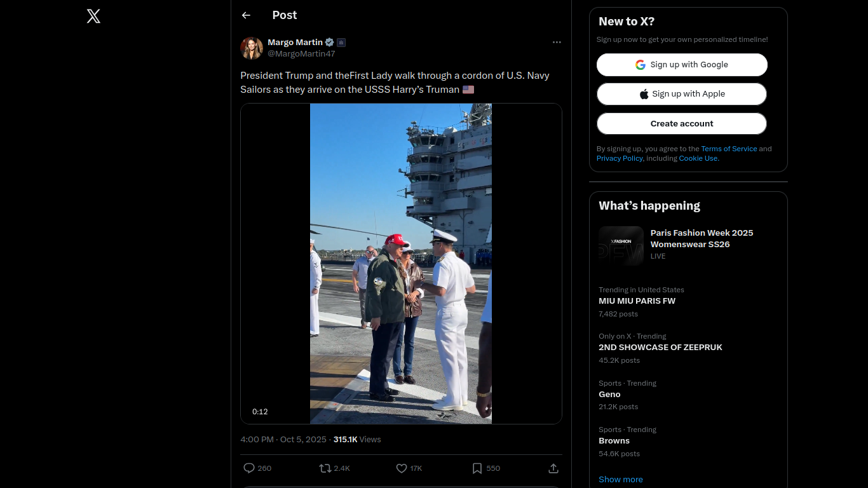Expand trends with Show more
868x488 pixels.
point(621,479)
